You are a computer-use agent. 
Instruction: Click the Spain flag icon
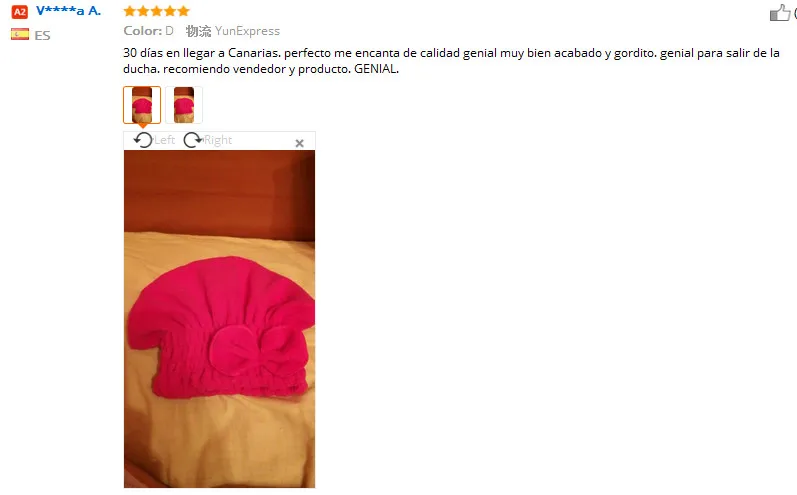(20, 35)
